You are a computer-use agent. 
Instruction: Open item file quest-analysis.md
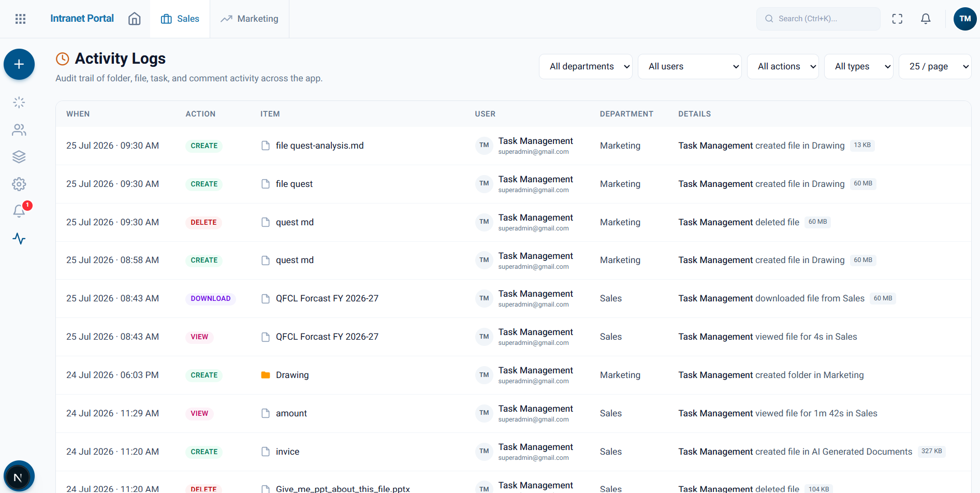[x=319, y=146]
